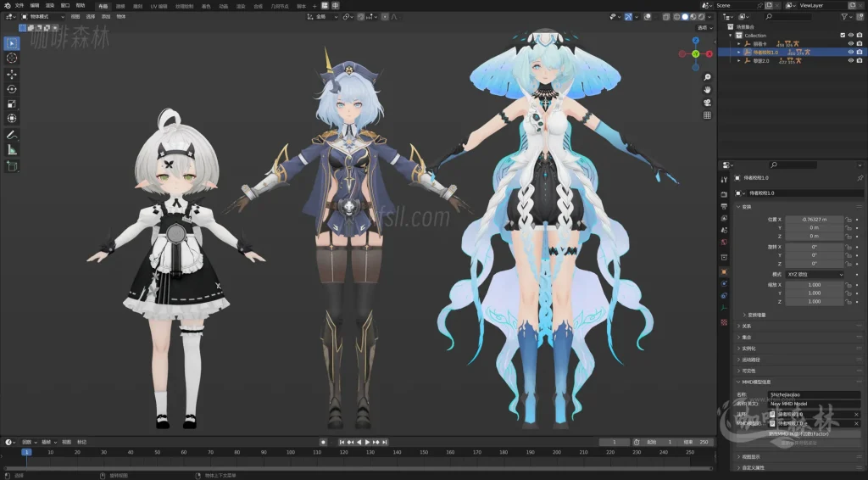868x480 pixels.
Task: Toggle proportional editing in header
Action: coord(386,17)
